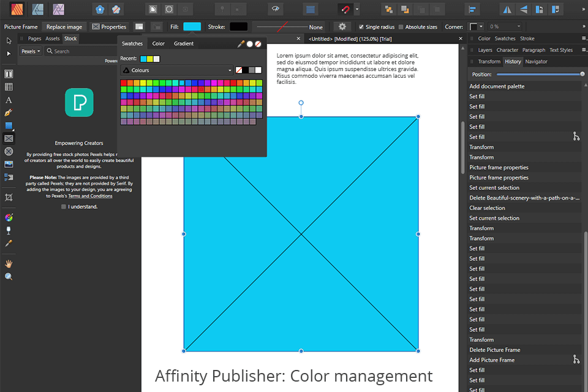Select the 'Clear selection' history entry
The image size is (588, 392).
pyautogui.click(x=524, y=208)
